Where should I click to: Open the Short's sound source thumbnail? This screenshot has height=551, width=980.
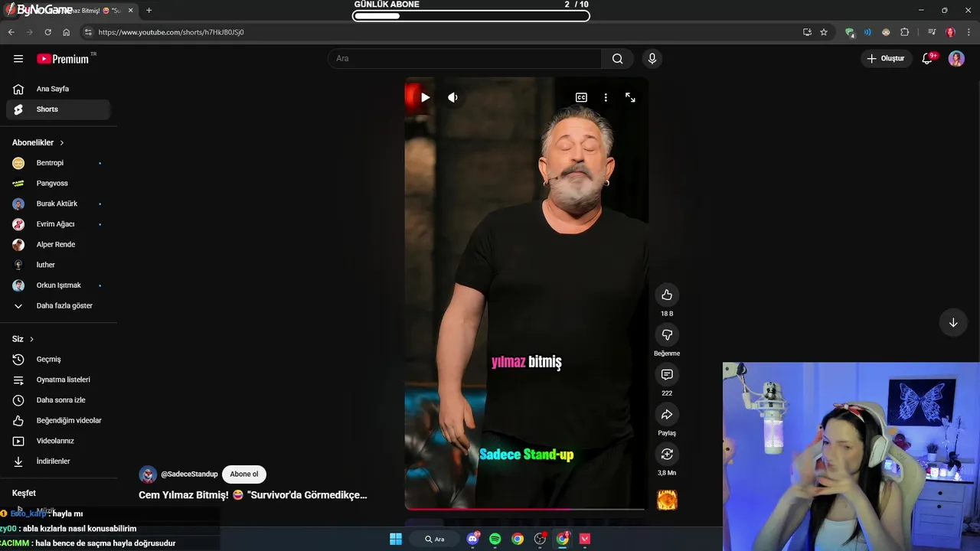(x=667, y=500)
